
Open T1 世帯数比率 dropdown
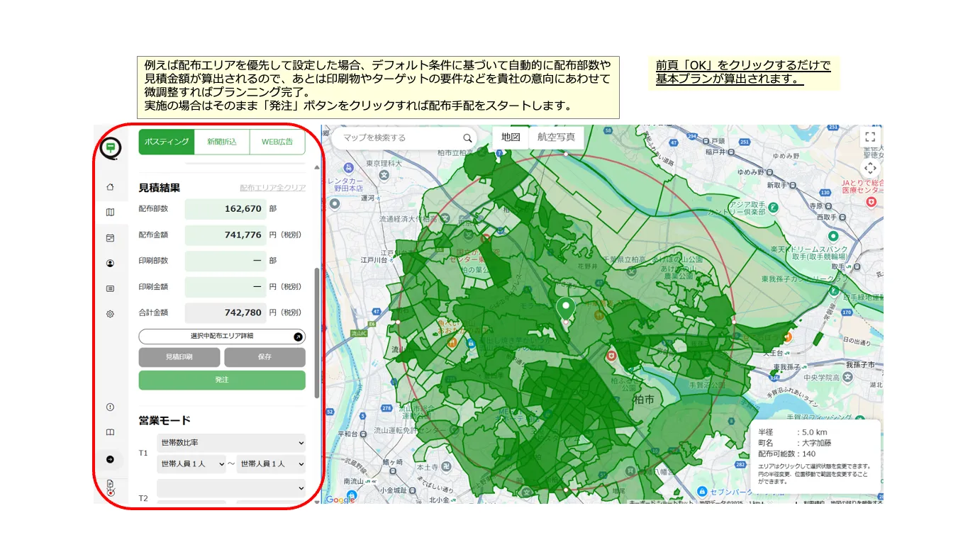pyautogui.click(x=231, y=443)
